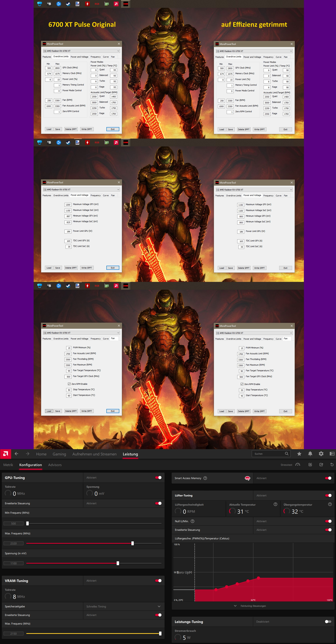Click the forward arrow next to Home
Image resolution: width=336 pixels, height=644 pixels.
click(28, 454)
